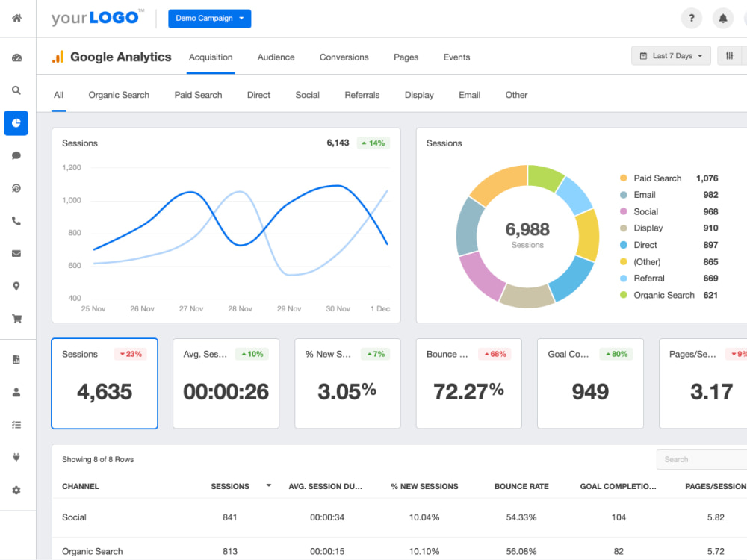Open the Last 7 Days date range dropdown
747x560 pixels.
pos(671,56)
